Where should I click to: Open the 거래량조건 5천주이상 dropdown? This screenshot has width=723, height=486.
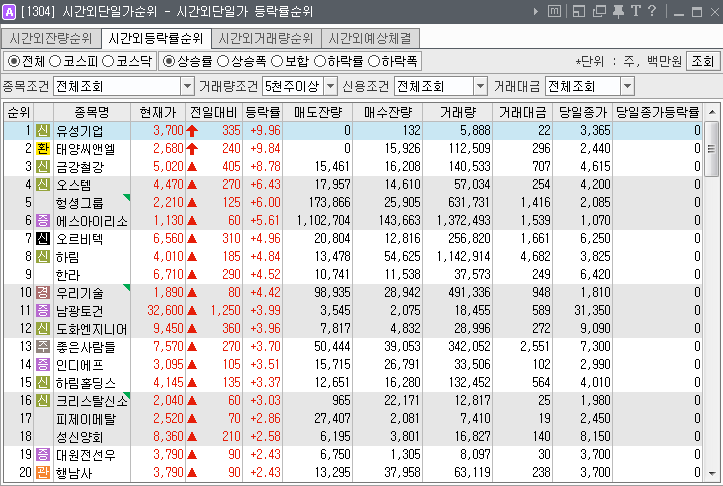331,86
